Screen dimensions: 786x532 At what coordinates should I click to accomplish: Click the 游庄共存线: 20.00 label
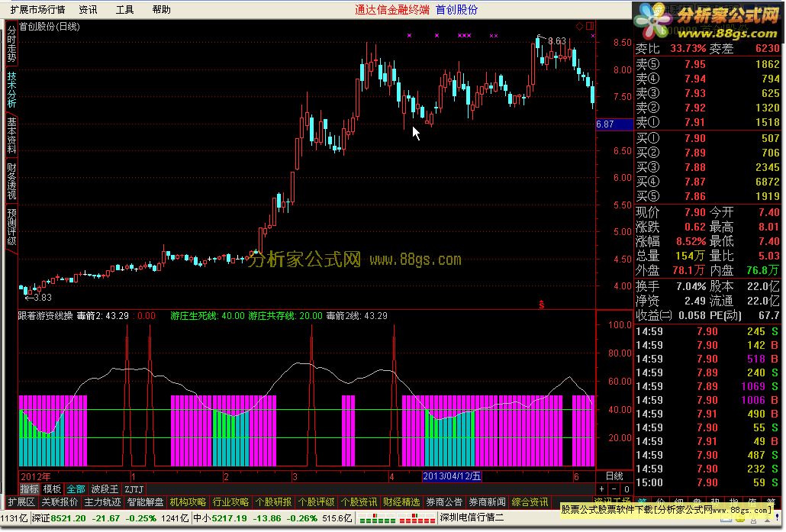(x=285, y=316)
